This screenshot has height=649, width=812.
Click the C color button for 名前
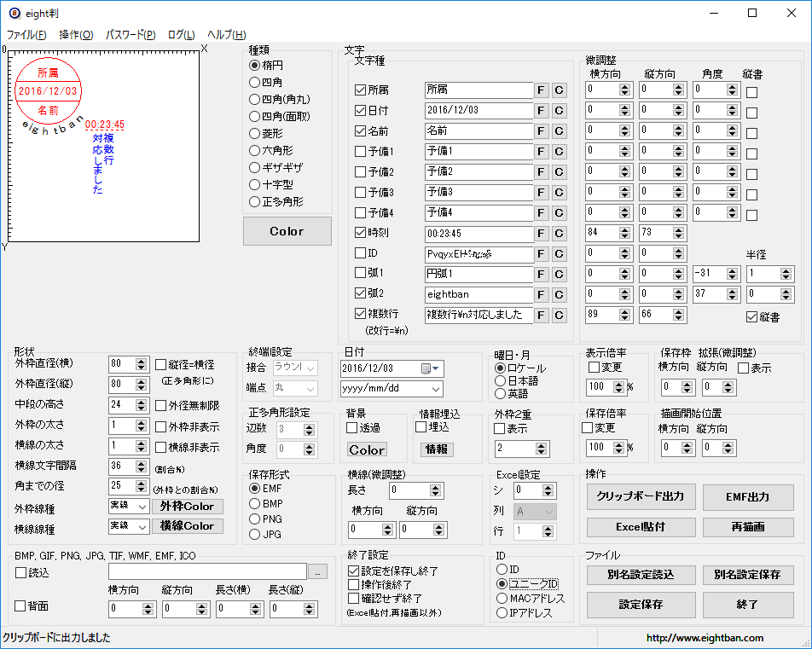pyautogui.click(x=559, y=131)
